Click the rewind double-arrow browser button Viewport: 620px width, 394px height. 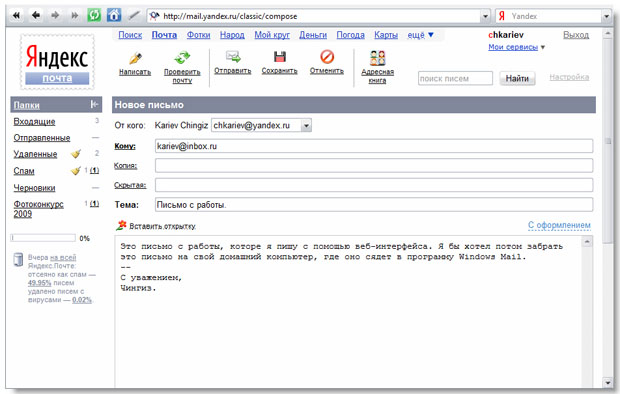click(x=17, y=15)
